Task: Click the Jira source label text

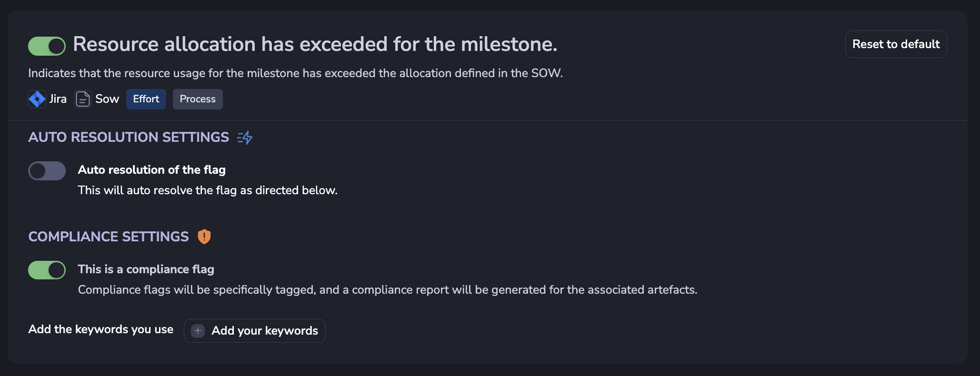Action: click(x=58, y=99)
